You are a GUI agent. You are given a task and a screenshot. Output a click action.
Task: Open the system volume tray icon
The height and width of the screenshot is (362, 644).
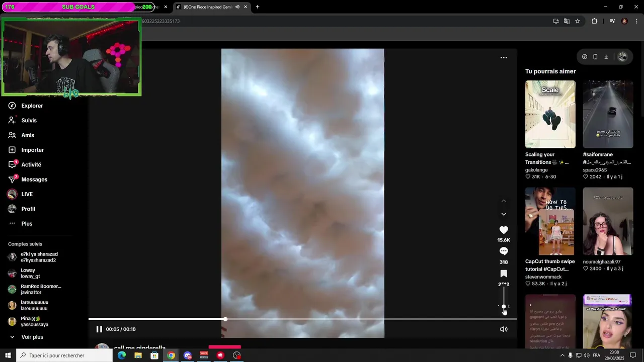point(587,355)
